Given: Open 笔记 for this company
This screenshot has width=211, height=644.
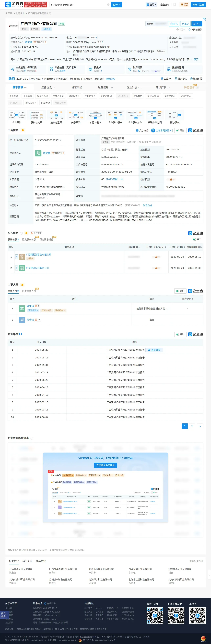Looking at the screenshot, I should click(185, 24).
